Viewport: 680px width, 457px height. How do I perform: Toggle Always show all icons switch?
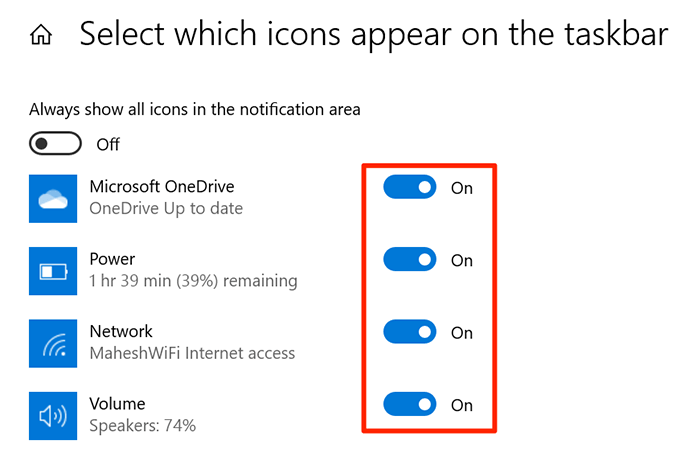pyautogui.click(x=55, y=144)
